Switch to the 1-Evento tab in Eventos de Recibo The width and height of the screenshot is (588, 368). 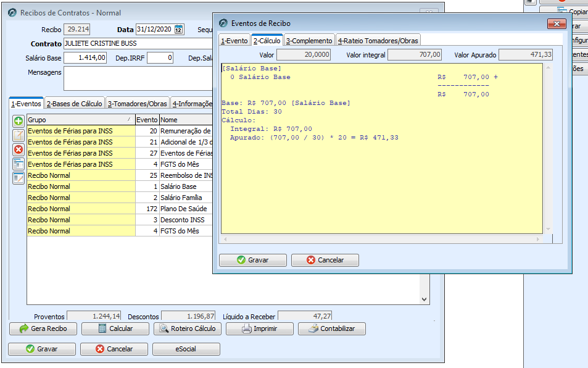coord(234,41)
